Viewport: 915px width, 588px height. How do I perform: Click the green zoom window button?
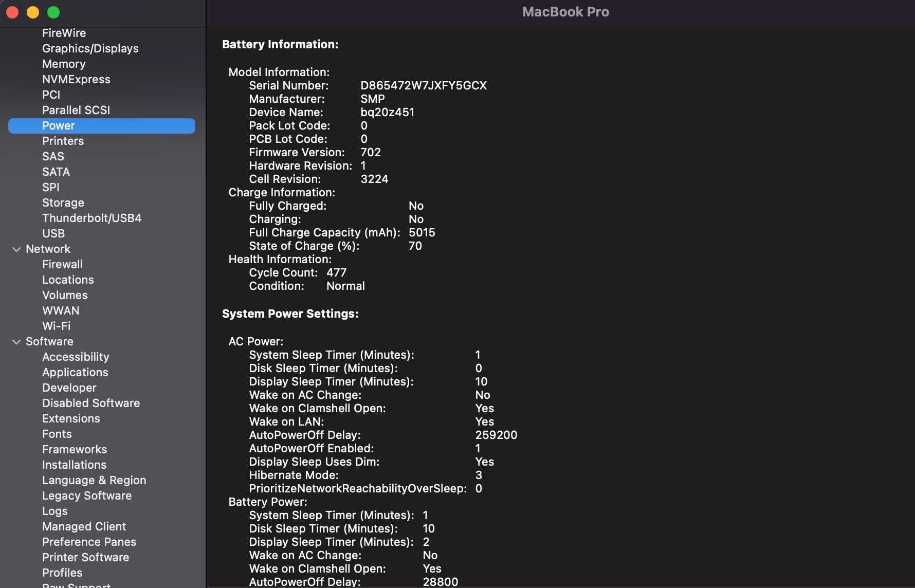pyautogui.click(x=53, y=12)
